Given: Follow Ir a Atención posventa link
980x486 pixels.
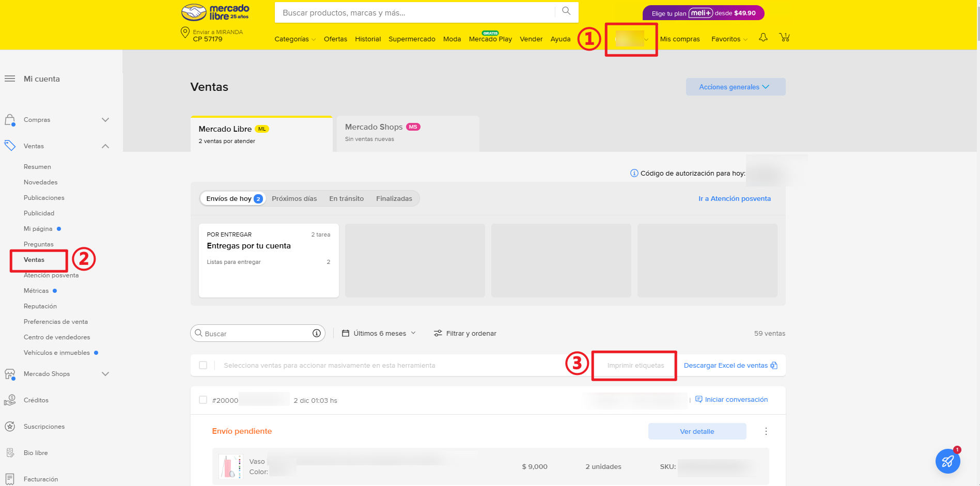Looking at the screenshot, I should 735,198.
